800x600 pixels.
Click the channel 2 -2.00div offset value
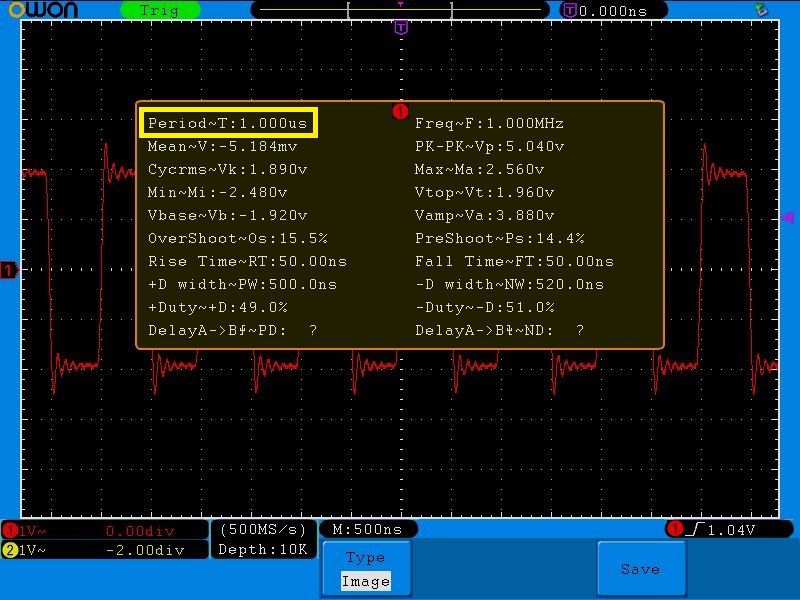pos(144,550)
